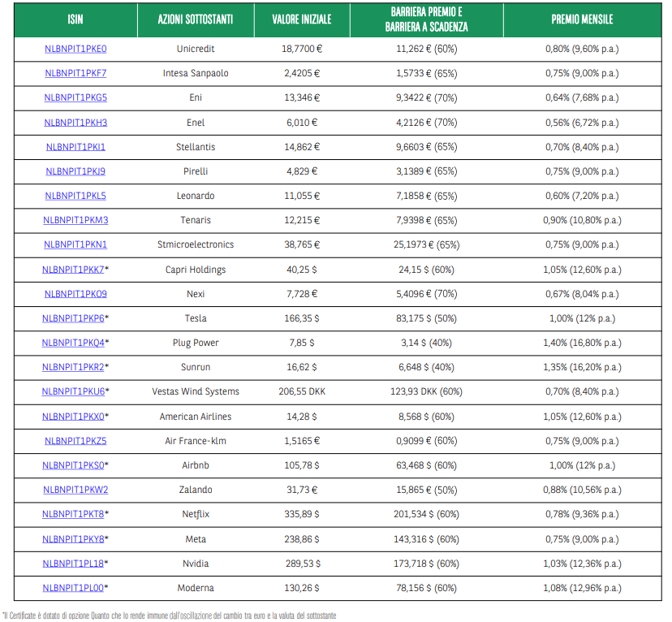The height and width of the screenshot is (622, 672).
Task: Open ISIN link NLBNPIT1PKP6
Action: pos(73,318)
